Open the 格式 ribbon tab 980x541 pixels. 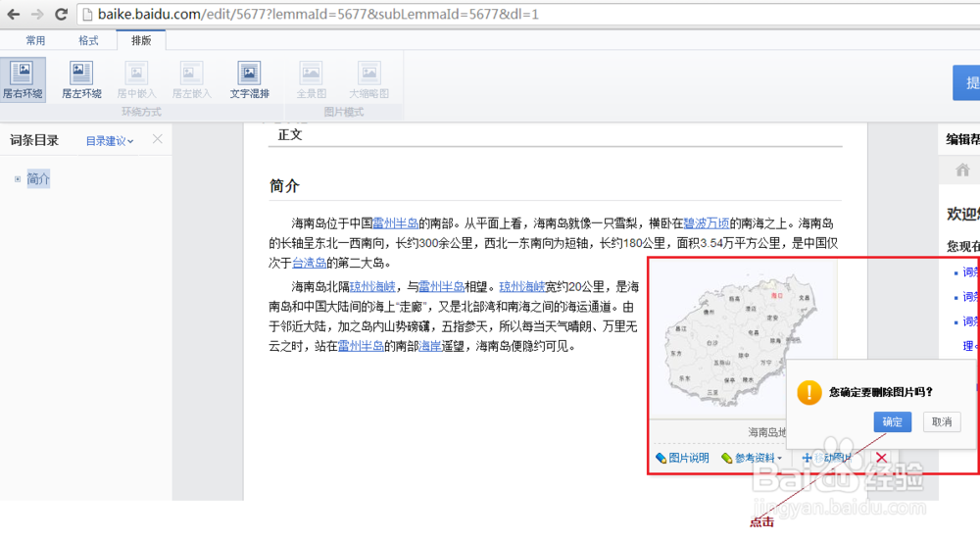tap(88, 40)
